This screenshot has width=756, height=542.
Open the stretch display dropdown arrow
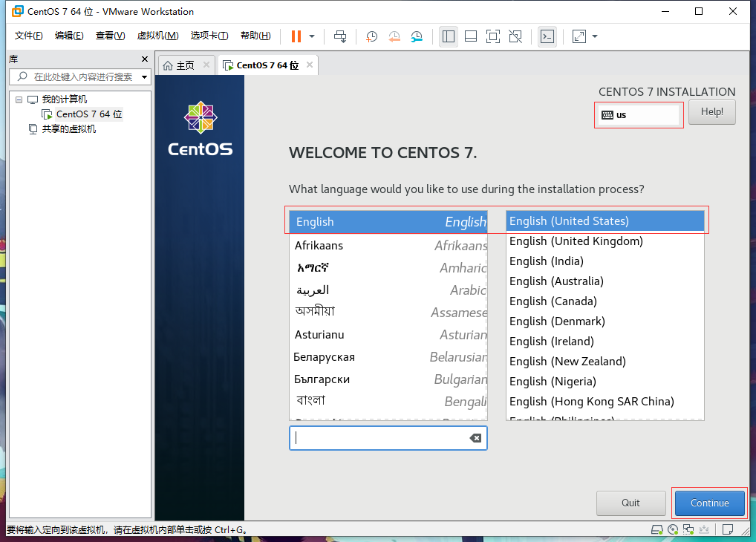(595, 36)
